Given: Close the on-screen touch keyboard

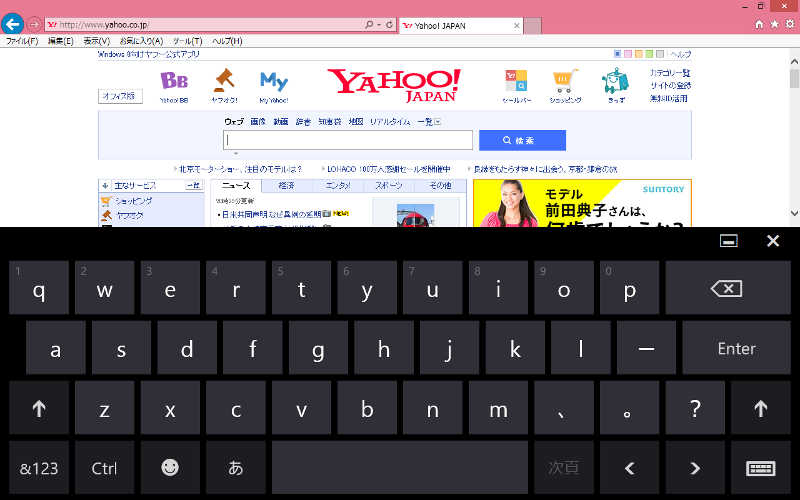Looking at the screenshot, I should pyautogui.click(x=773, y=241).
